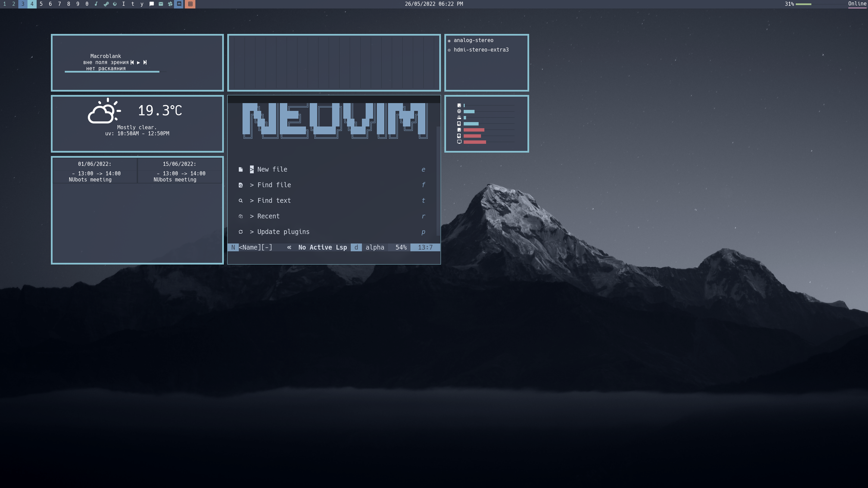Click the gear-like icon next to the mail icon

pos(170,4)
